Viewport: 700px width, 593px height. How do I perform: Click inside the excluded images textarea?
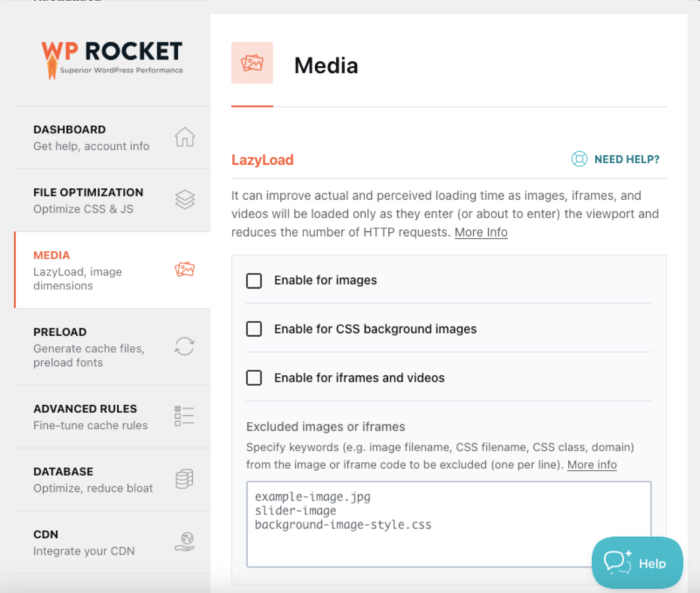(448, 524)
